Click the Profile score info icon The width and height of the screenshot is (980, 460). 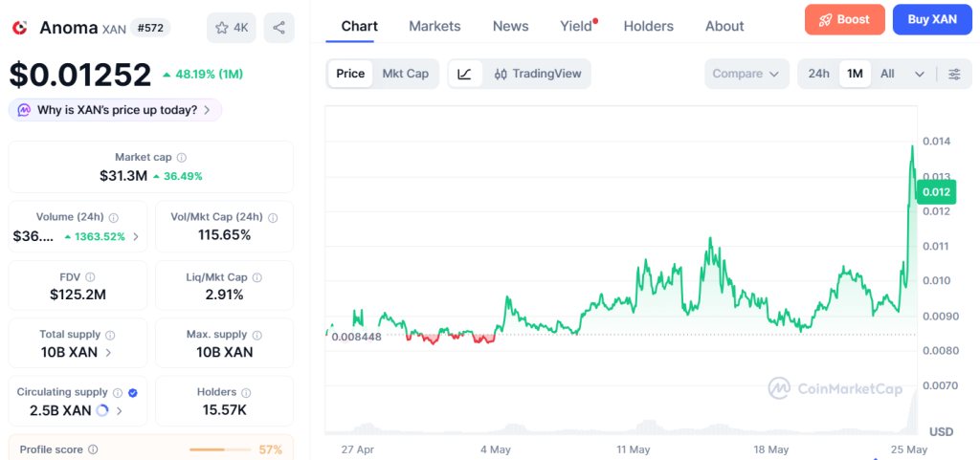click(x=93, y=449)
